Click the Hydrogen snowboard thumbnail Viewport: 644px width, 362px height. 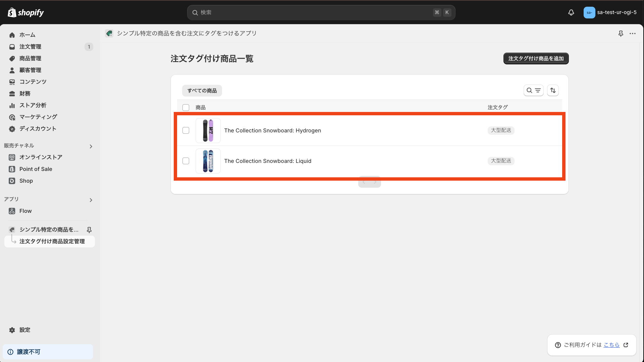click(208, 130)
